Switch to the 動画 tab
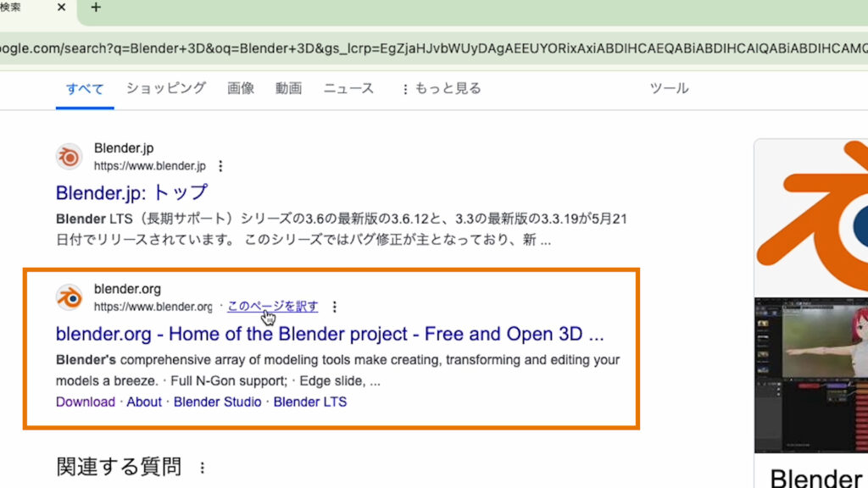The height and width of the screenshot is (488, 868). coord(289,88)
